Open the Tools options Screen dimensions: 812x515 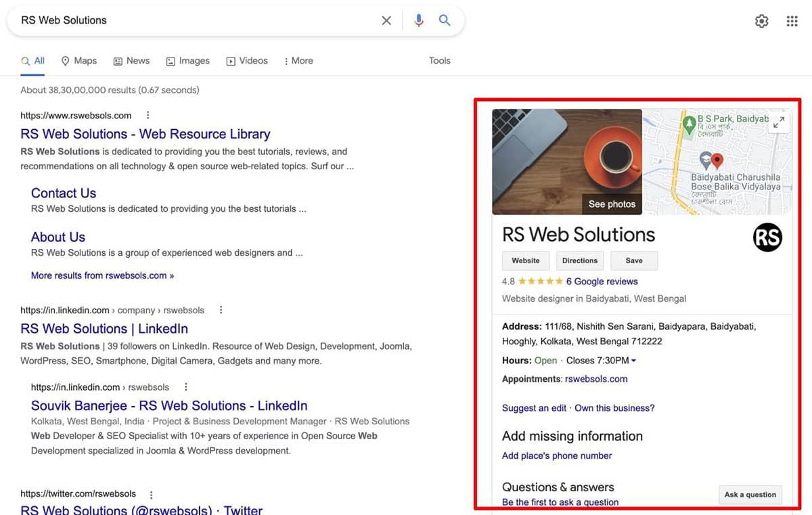tap(439, 61)
